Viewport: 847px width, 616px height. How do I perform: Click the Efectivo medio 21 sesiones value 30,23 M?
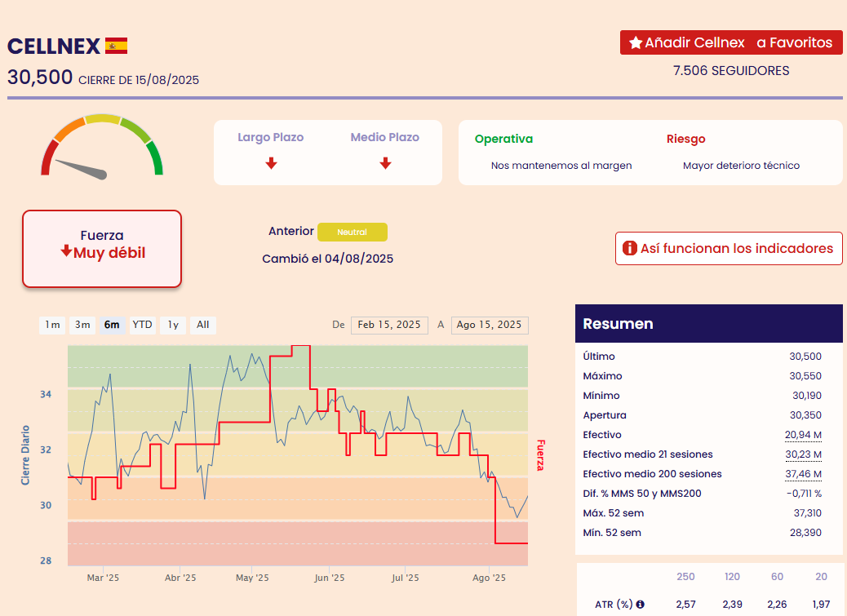tap(803, 454)
